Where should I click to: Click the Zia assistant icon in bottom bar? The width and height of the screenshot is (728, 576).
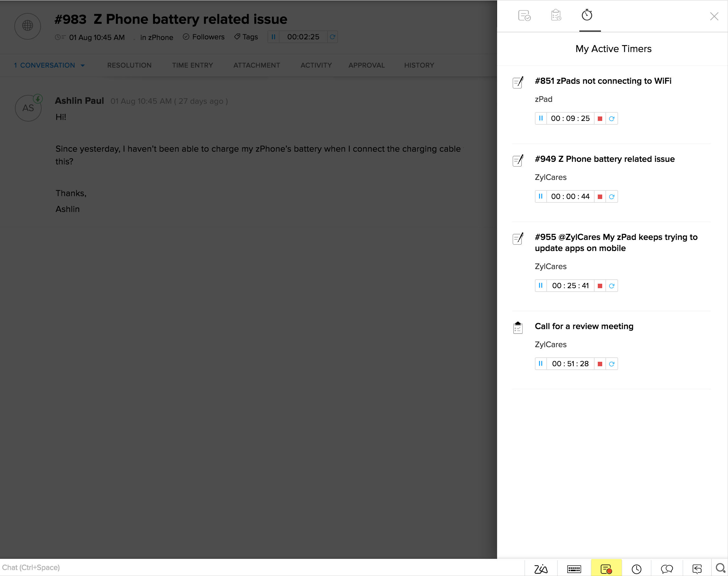pos(541,569)
